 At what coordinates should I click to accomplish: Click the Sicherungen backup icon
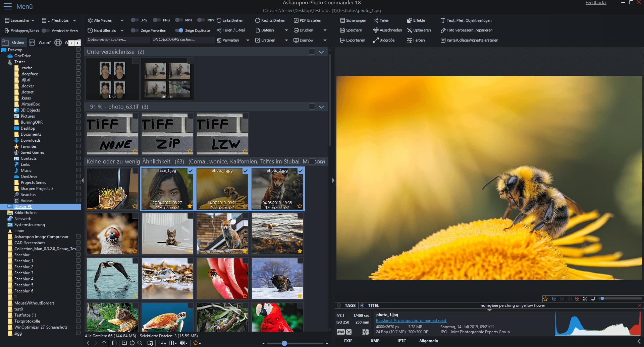tap(342, 20)
